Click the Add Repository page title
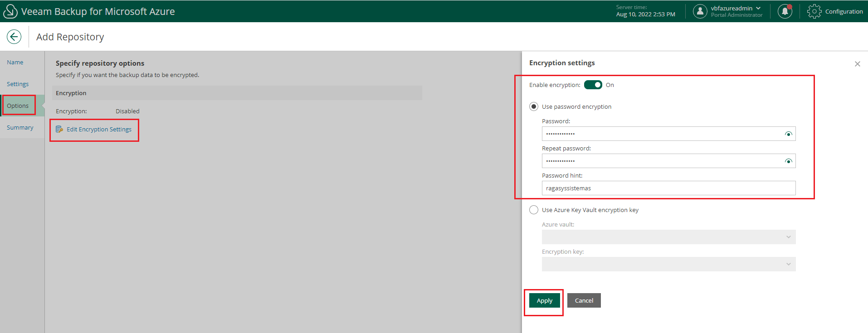This screenshot has height=333, width=868. 70,37
